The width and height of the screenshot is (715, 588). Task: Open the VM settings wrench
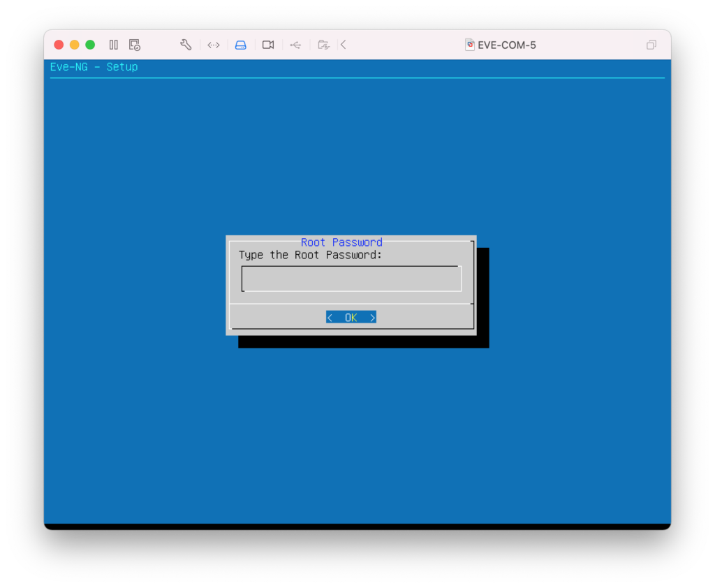[x=186, y=45]
